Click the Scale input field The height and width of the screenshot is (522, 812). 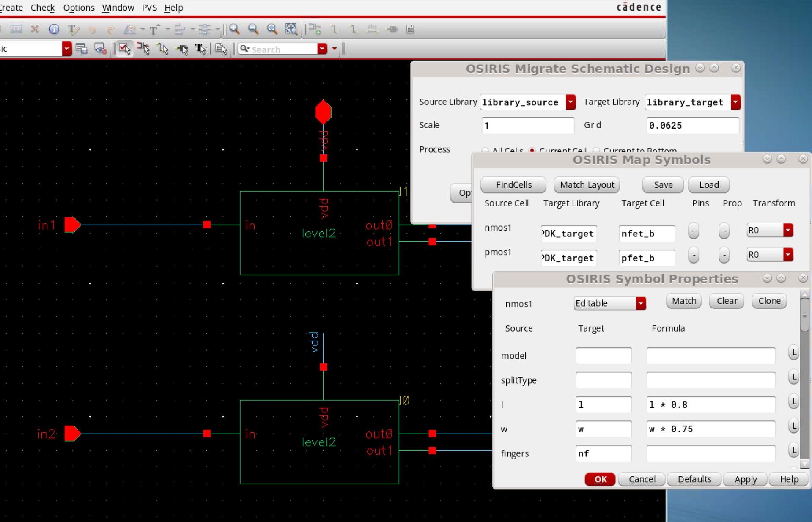[528, 125]
